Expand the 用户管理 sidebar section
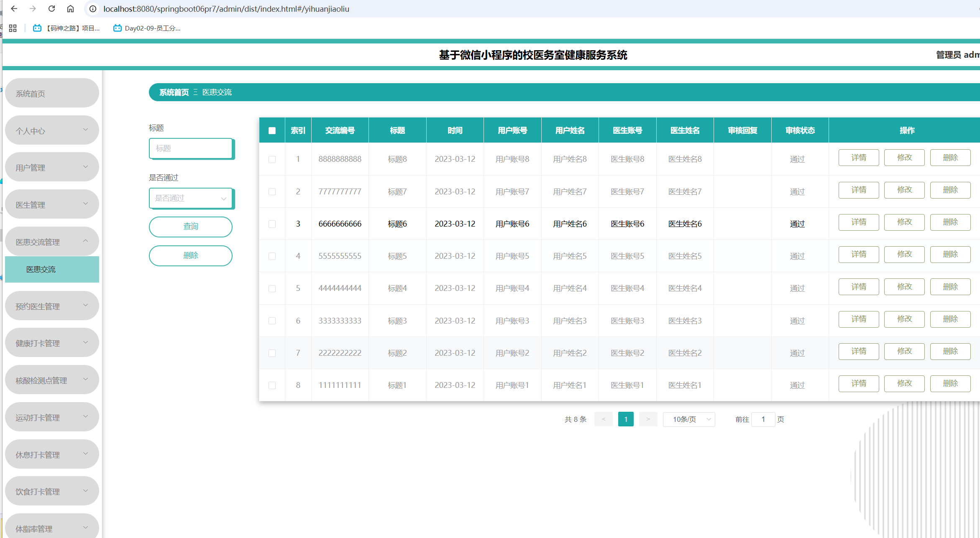The height and width of the screenshot is (538, 980). (52, 167)
